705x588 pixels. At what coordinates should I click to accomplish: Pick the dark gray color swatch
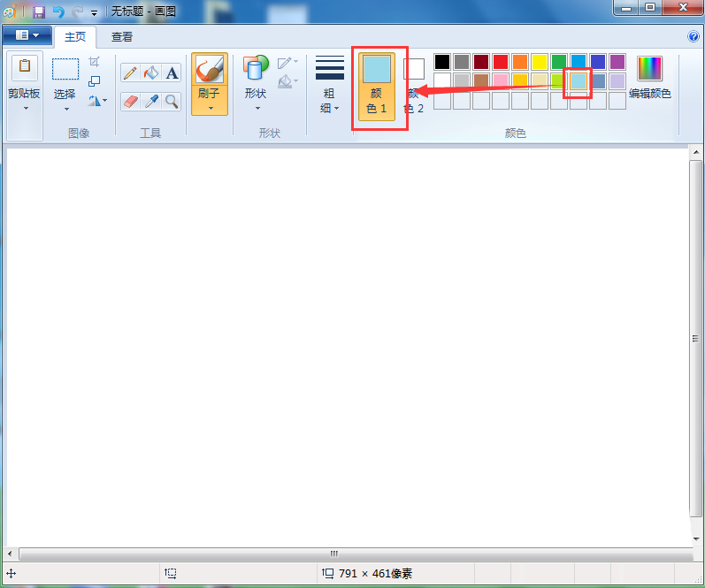(462, 62)
